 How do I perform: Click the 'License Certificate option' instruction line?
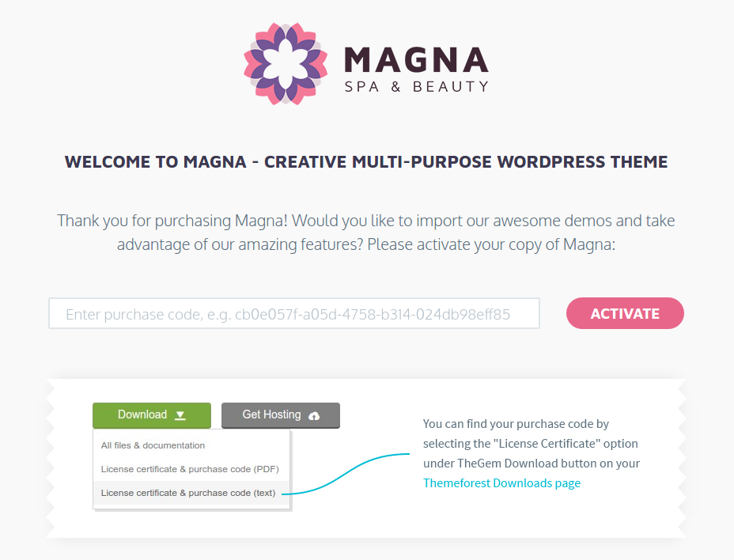coord(531,444)
